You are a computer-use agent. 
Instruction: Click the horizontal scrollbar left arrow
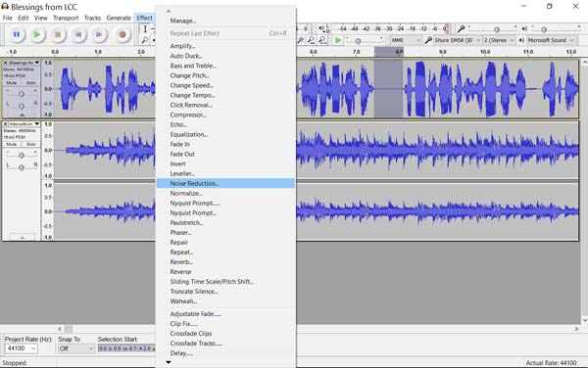(60, 329)
